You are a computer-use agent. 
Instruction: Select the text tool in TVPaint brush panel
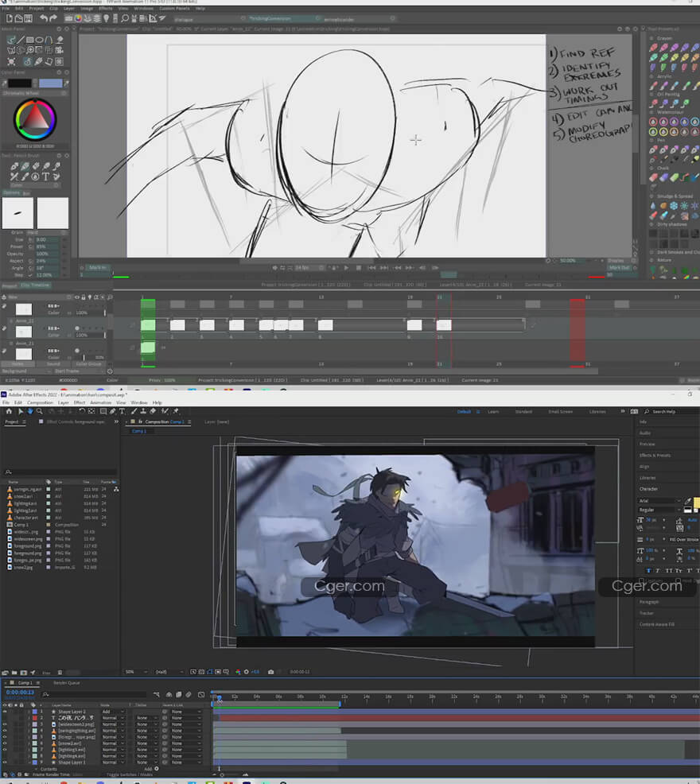click(45, 177)
